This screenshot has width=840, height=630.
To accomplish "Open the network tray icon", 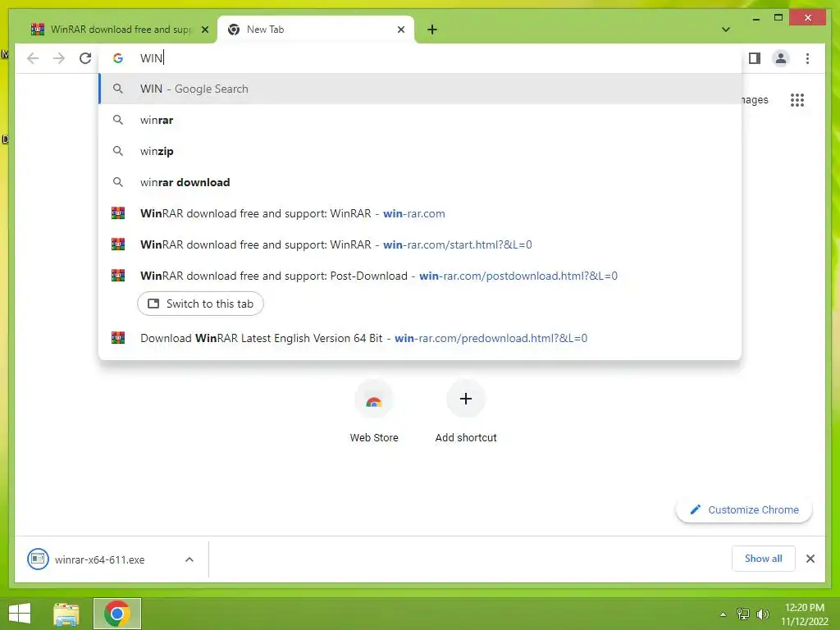I will [742, 614].
